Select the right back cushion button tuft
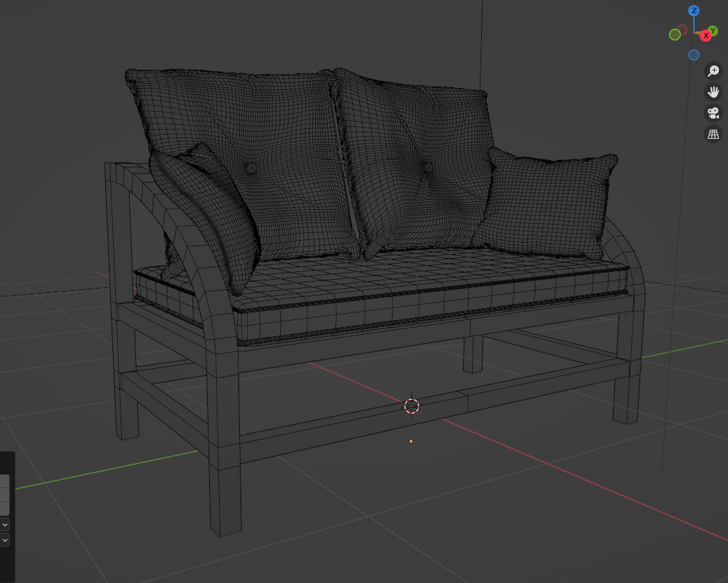The image size is (728, 583). [x=427, y=167]
